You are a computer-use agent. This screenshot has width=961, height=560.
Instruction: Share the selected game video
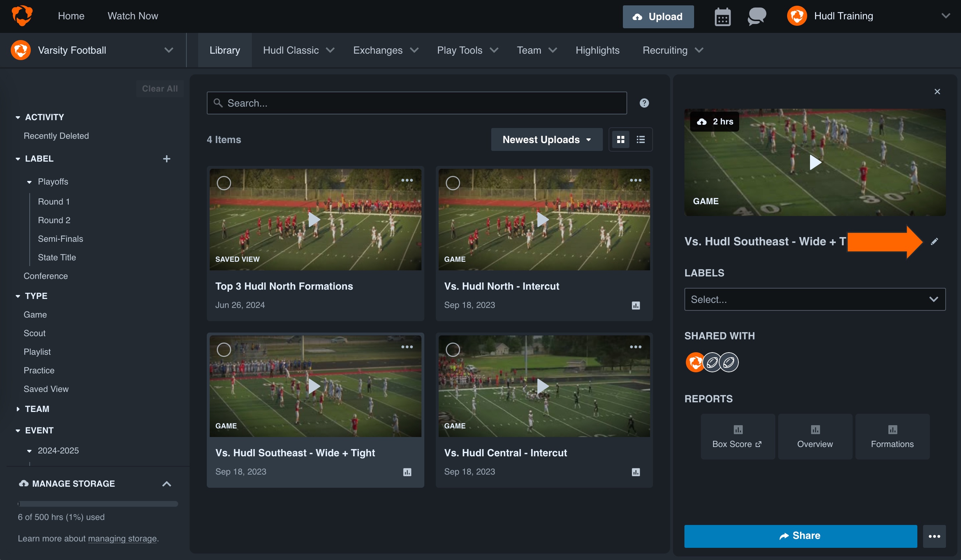(801, 536)
